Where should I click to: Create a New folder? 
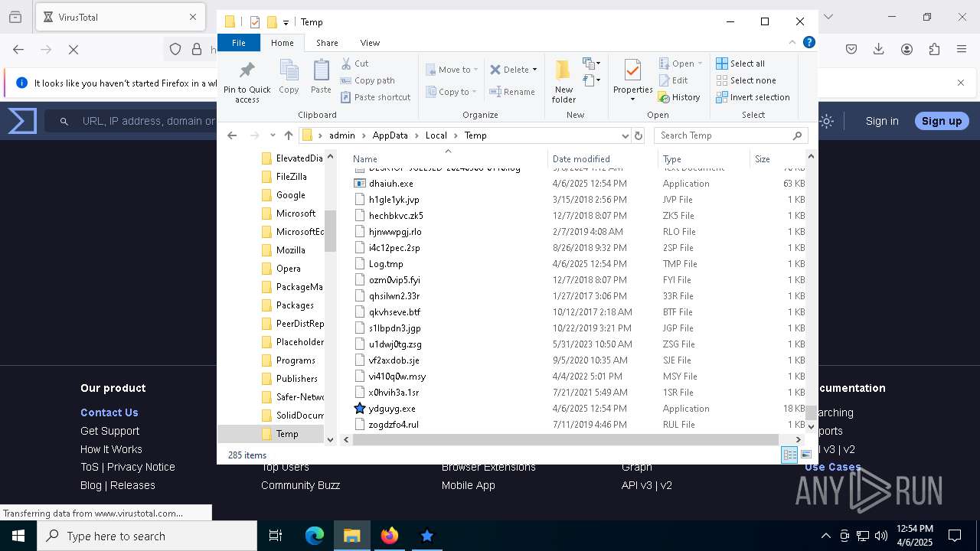coord(563,80)
